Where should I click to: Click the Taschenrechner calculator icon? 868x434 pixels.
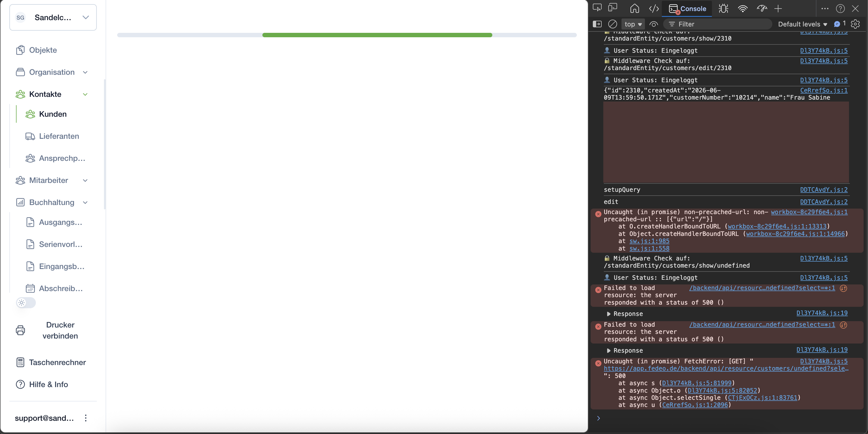pyautogui.click(x=20, y=362)
